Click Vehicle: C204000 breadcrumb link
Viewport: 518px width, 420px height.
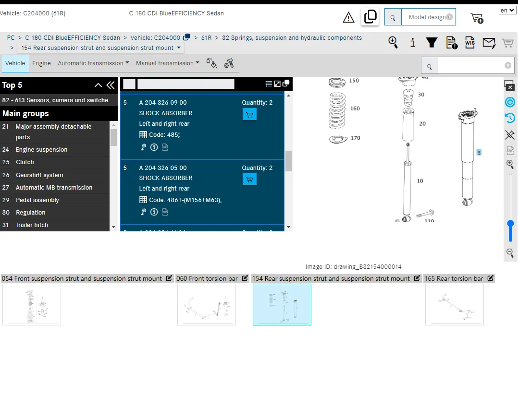tap(155, 37)
